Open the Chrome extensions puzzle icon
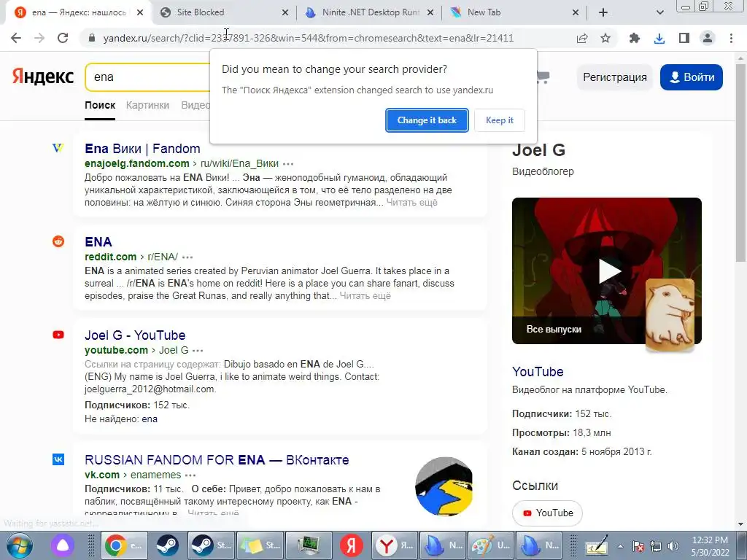Screen dimensions: 747x560 634,38
